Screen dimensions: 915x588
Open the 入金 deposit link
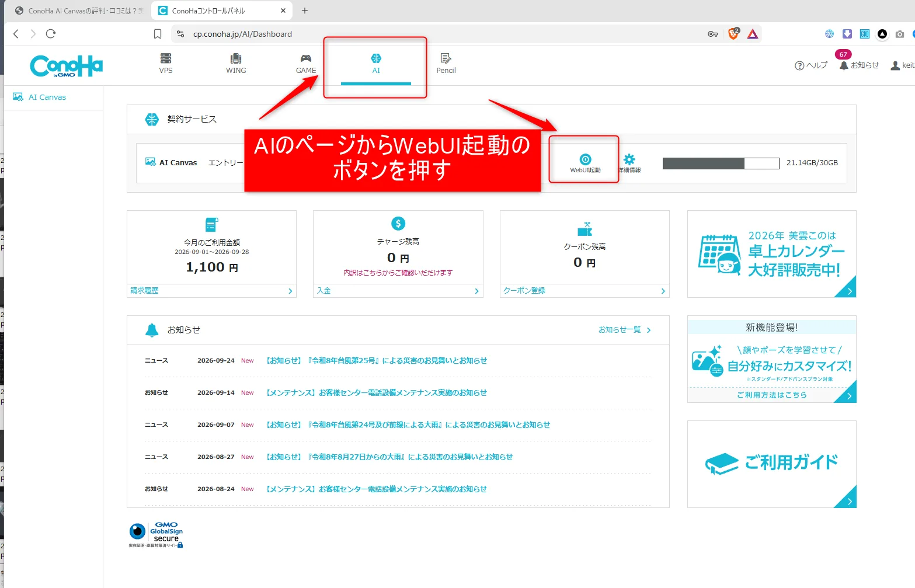[398, 290]
